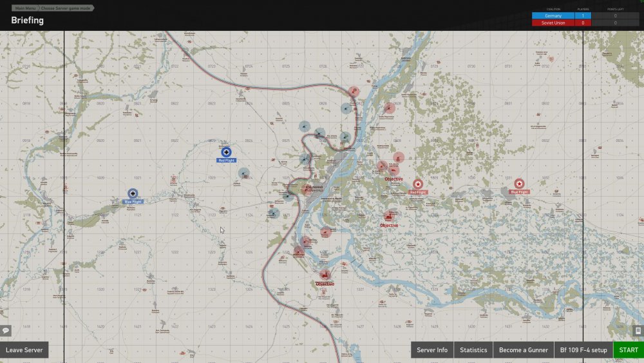Pick Soviet star airfield labeled Blue Flight
Image resolution: width=644 pixels, height=363 pixels.
519,183
